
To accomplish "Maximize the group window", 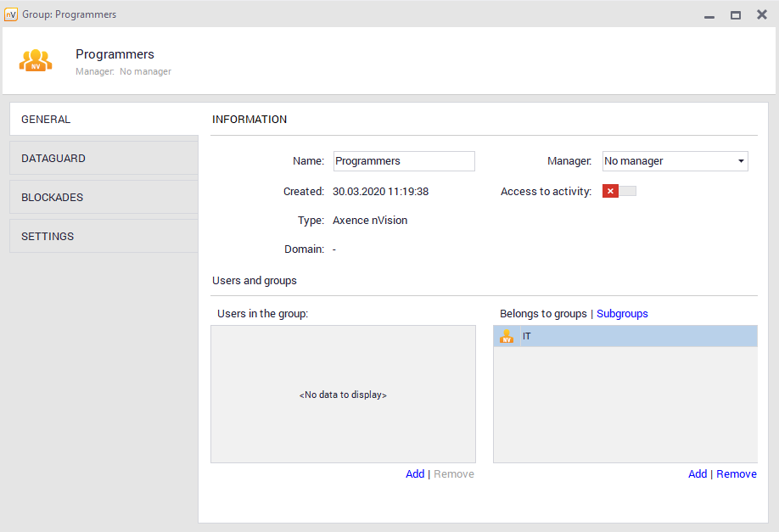I will pyautogui.click(x=736, y=14).
